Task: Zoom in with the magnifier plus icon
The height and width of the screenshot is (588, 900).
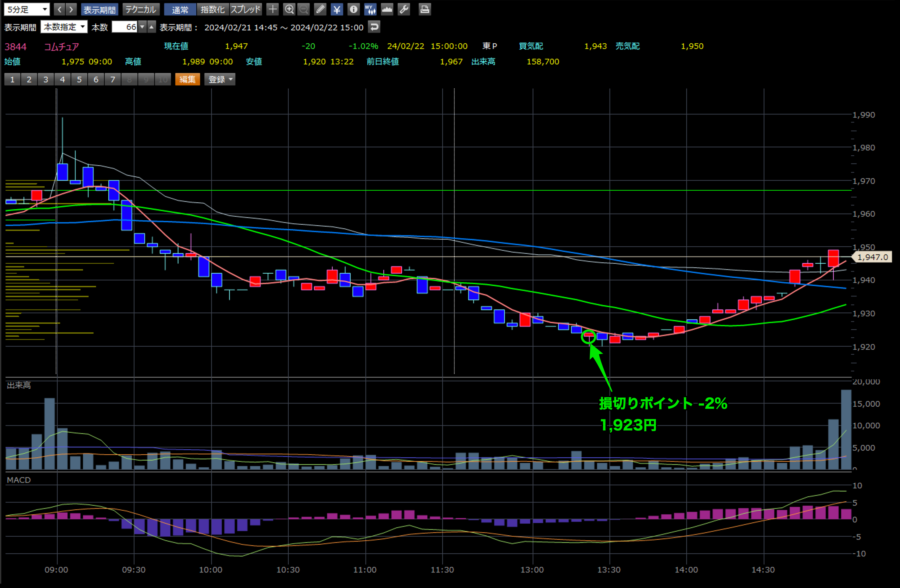Action: tap(289, 9)
